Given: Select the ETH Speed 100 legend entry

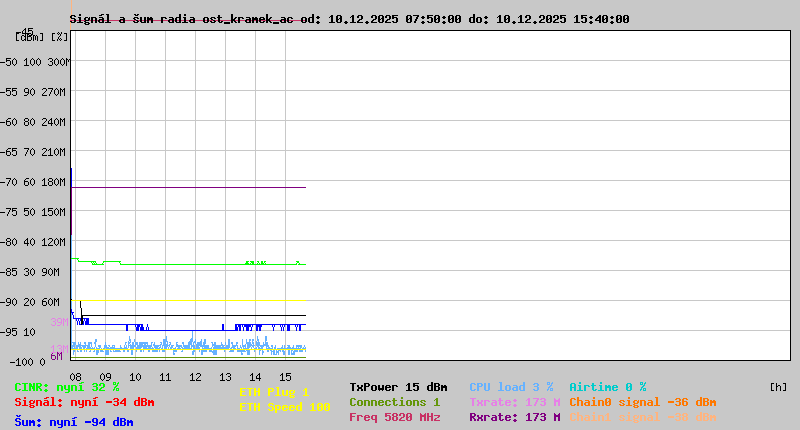Looking at the screenshot, I should (284, 407).
